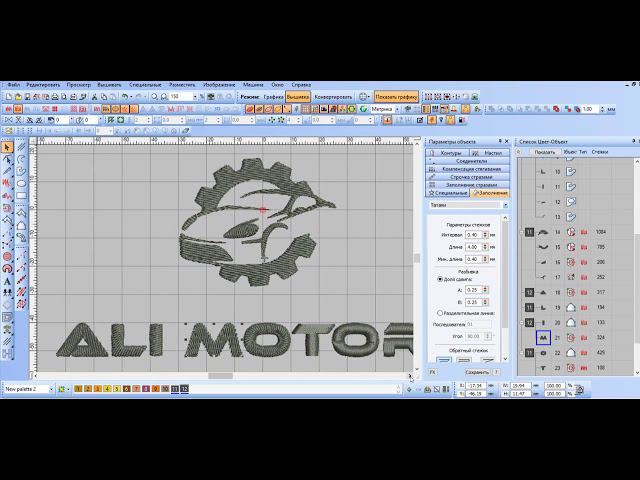
Task: Open the Редактировать menu
Action: tap(43, 85)
